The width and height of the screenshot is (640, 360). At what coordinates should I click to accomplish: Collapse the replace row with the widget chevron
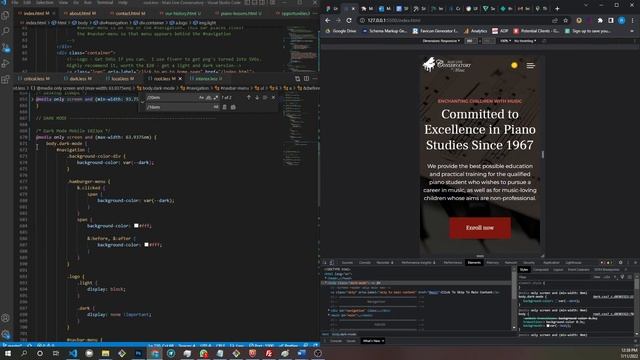coord(142,102)
